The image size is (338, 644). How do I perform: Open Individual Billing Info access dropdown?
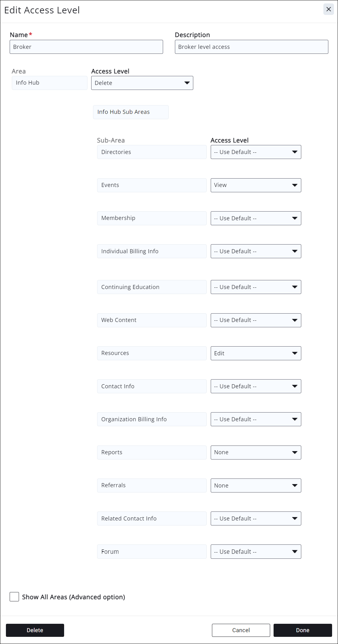click(256, 251)
